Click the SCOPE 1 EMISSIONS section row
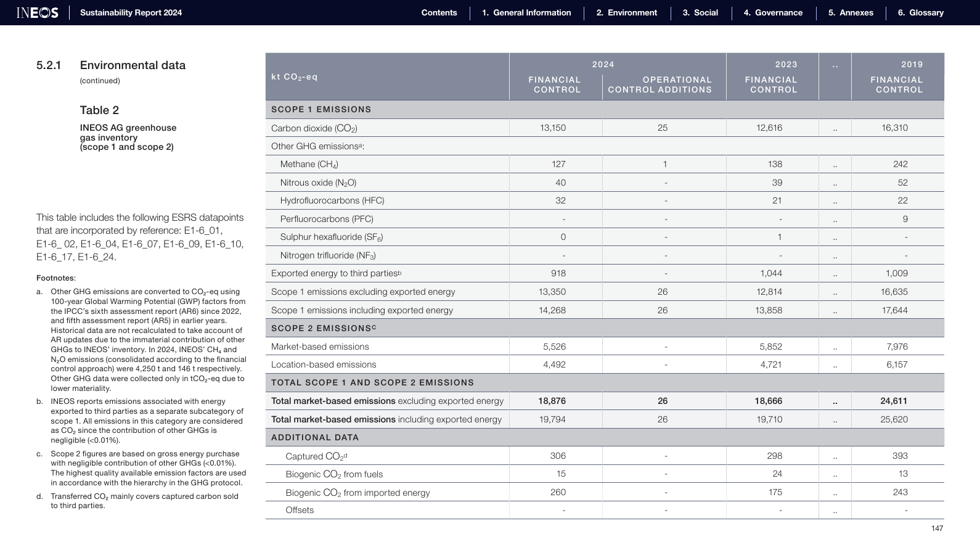Screen dimensions: 980x555 pos(605,109)
